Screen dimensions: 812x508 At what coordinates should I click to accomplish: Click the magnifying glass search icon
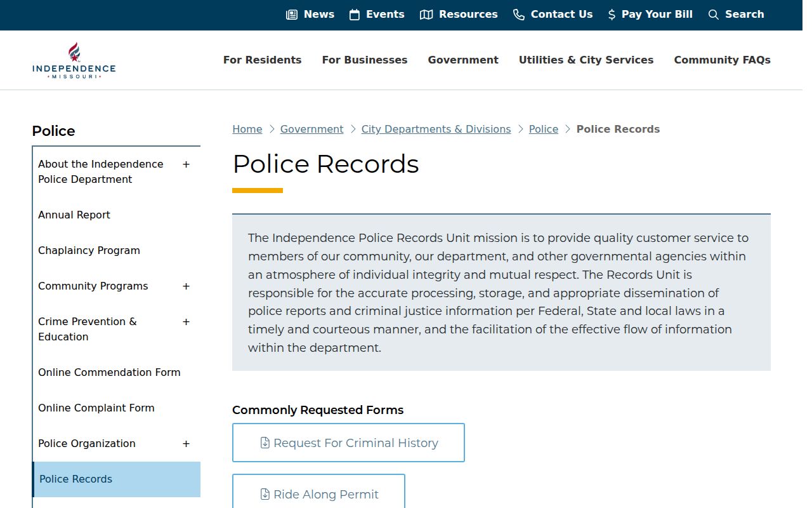point(714,15)
